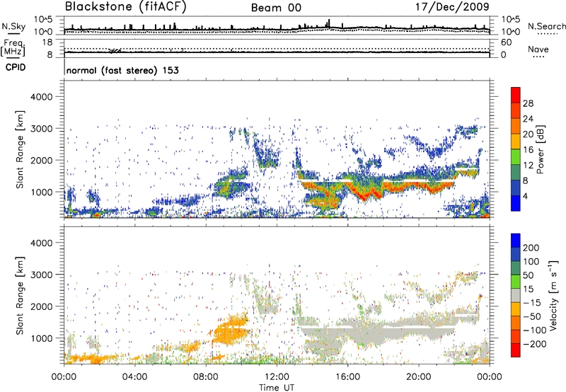Click the 'Freq. [MHz]' label
This screenshot has width=566, height=392.
coord(13,47)
